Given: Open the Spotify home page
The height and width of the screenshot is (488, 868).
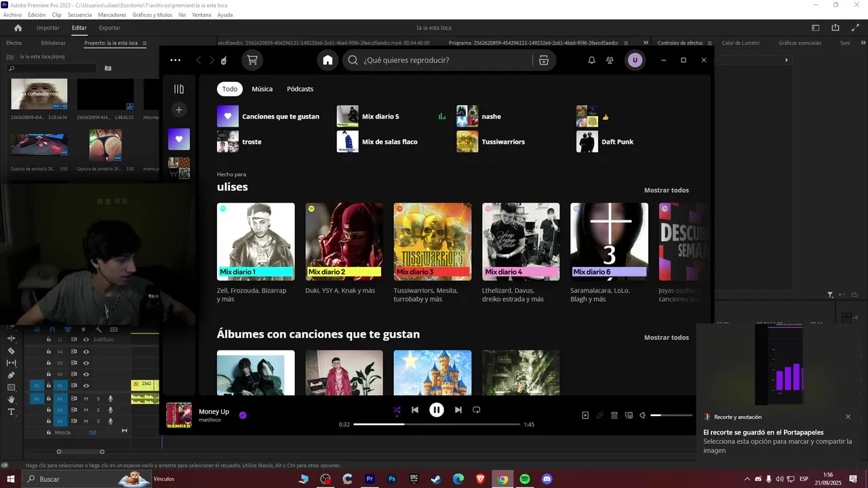Looking at the screenshot, I should pos(328,60).
